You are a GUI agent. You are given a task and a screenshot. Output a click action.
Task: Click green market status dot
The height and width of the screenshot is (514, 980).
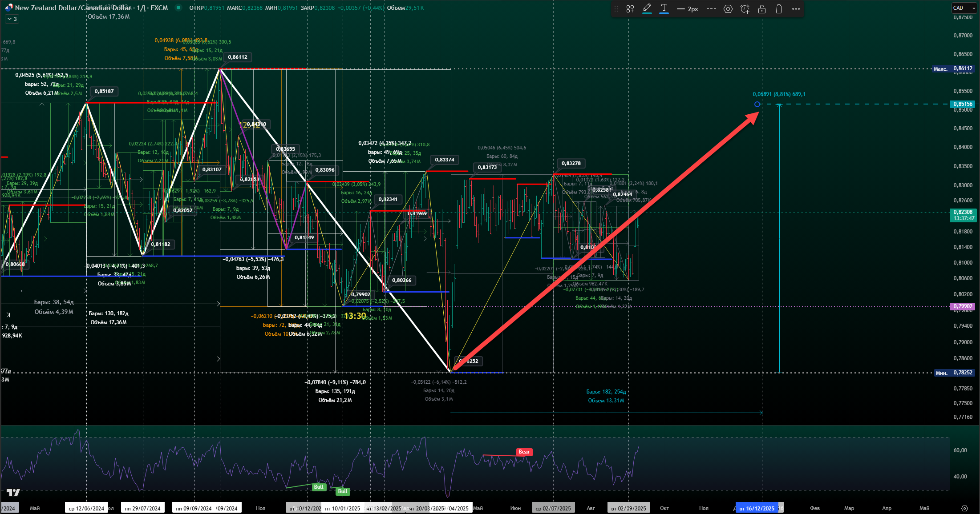point(178,8)
